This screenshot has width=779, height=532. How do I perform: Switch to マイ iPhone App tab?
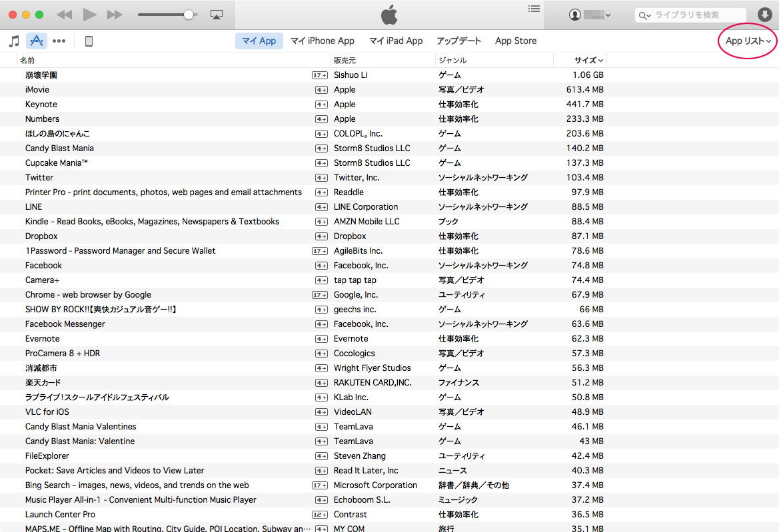[x=323, y=41]
